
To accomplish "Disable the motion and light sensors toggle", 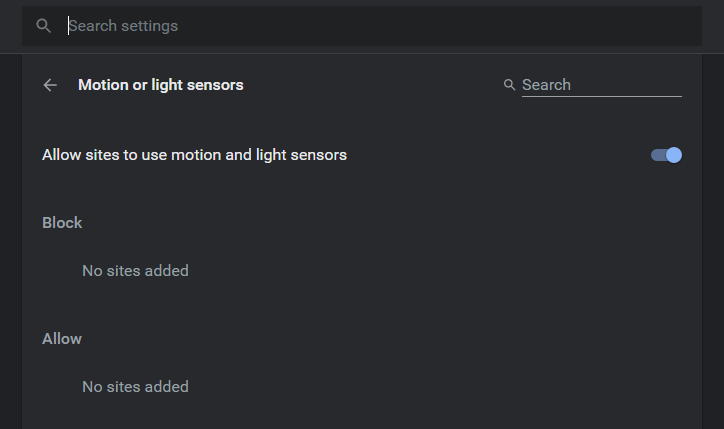I will tap(666, 155).
